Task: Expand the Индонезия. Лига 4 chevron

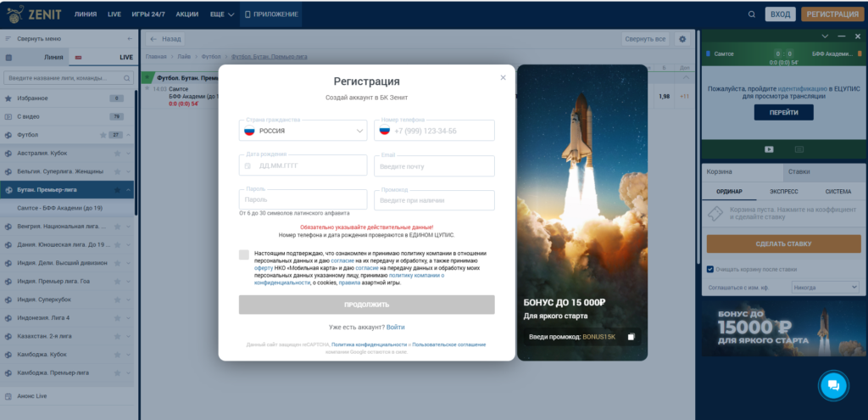Action: click(x=129, y=317)
